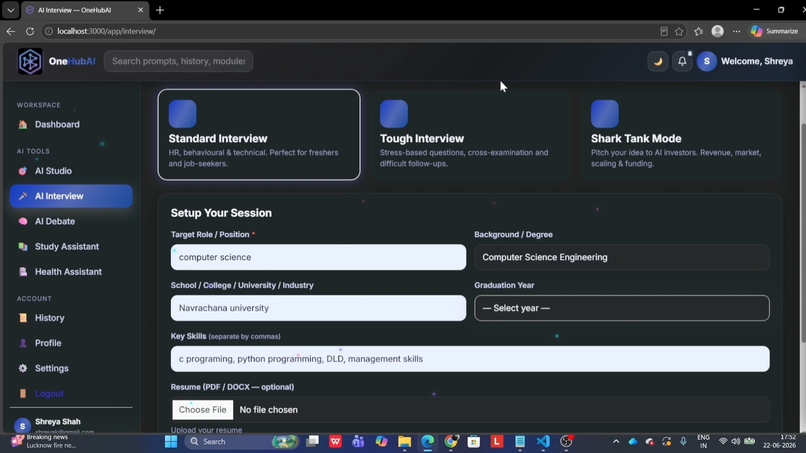The width and height of the screenshot is (806, 453).
Task: Click the Shark Tank Mode blue icon
Action: (604, 114)
